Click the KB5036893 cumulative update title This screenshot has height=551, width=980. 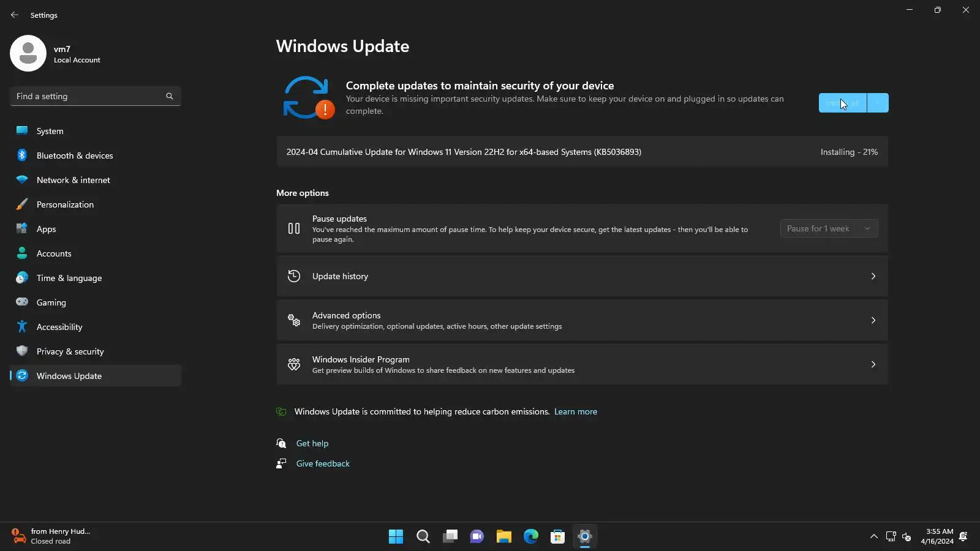(x=464, y=152)
